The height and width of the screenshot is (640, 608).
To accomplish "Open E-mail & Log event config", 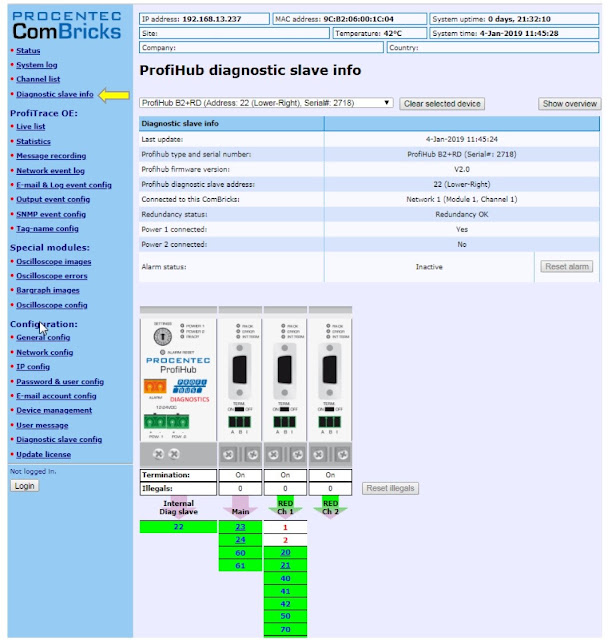I will pos(64,185).
